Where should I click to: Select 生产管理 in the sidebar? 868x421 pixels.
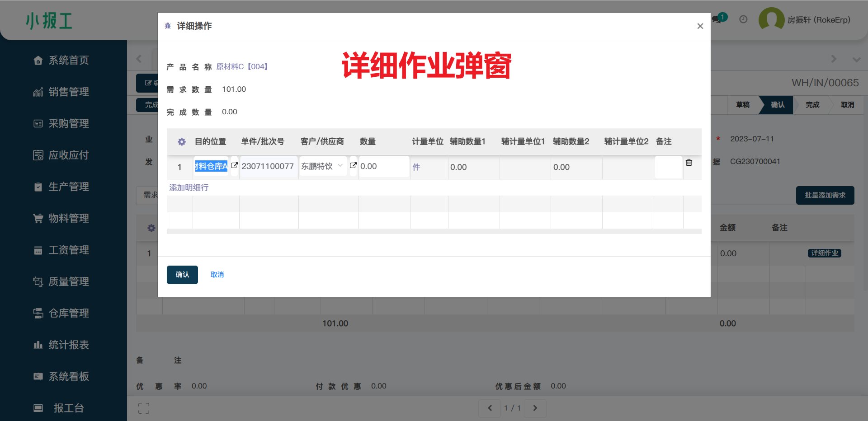click(69, 187)
